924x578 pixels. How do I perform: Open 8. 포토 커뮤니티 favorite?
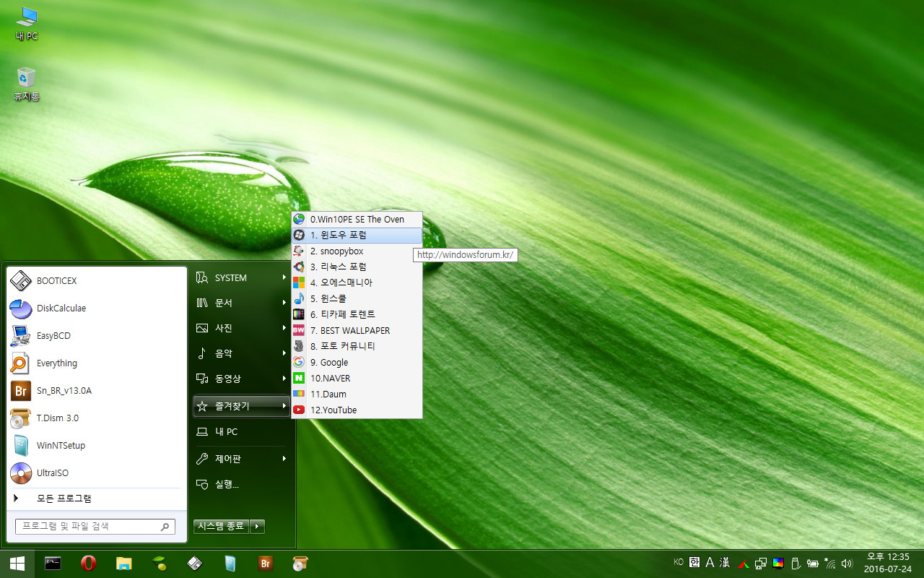357,346
